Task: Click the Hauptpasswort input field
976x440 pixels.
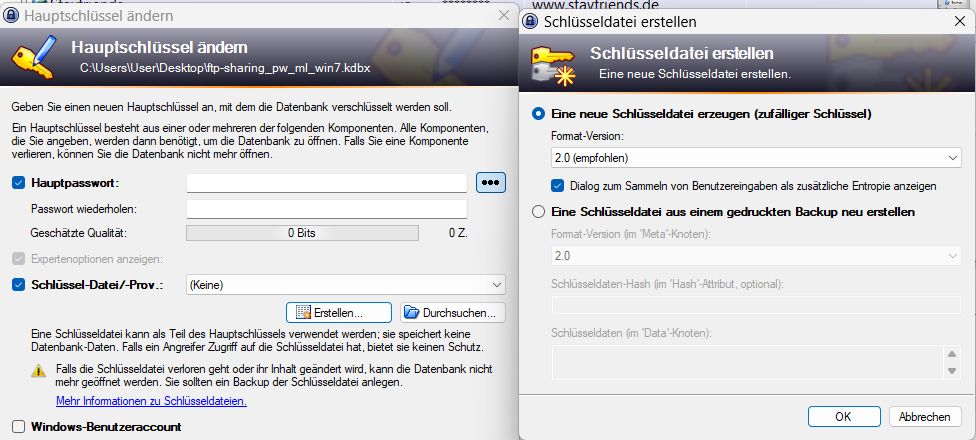Action: pyautogui.click(x=327, y=183)
